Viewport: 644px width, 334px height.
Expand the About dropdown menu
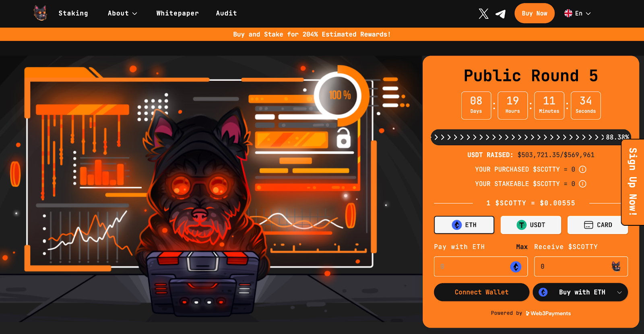(122, 13)
